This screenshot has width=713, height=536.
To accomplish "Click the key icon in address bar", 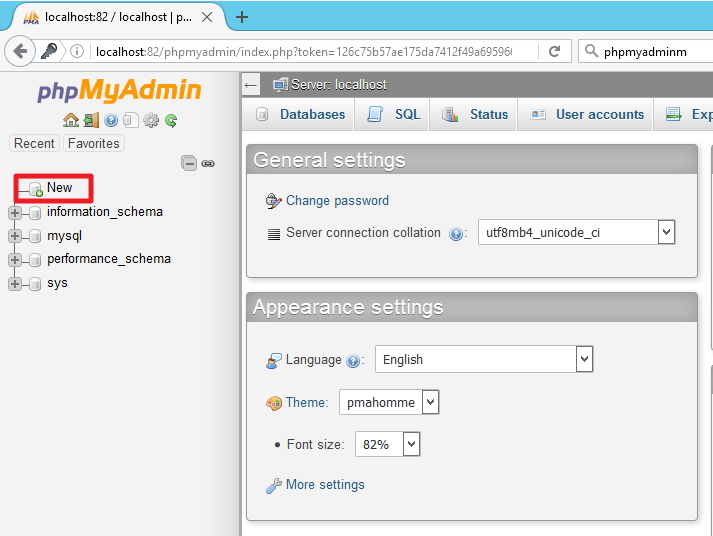I will pos(49,51).
